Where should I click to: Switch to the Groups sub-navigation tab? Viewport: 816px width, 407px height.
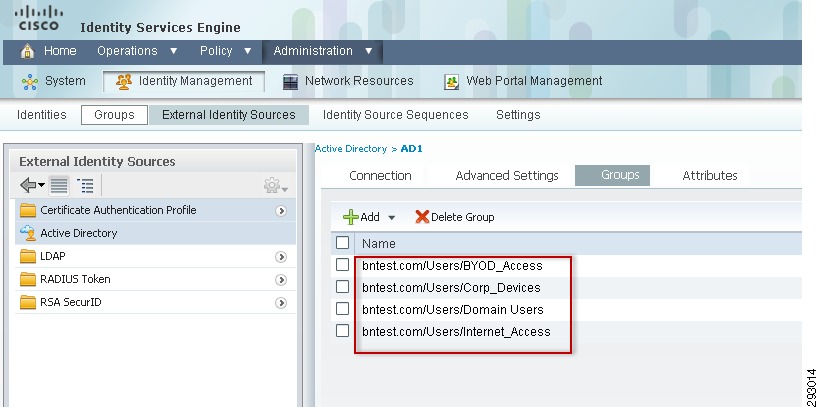[114, 115]
